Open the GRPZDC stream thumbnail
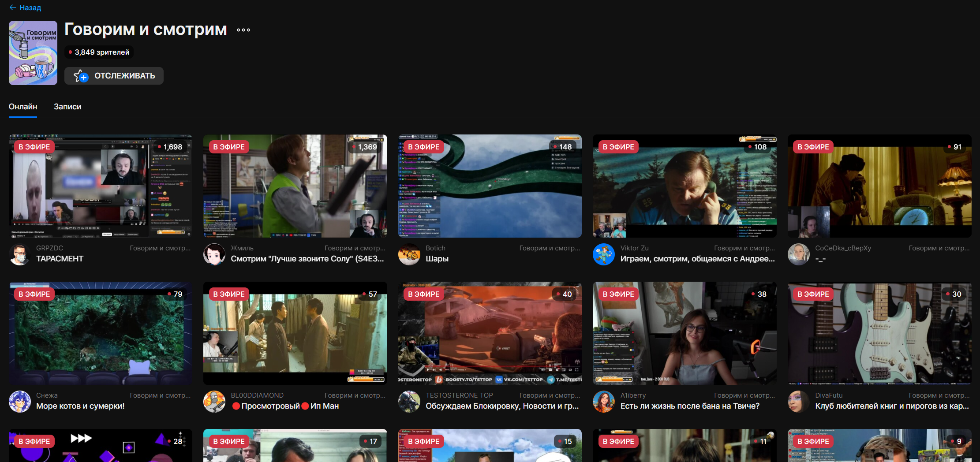Image resolution: width=980 pixels, height=462 pixels. (101, 186)
